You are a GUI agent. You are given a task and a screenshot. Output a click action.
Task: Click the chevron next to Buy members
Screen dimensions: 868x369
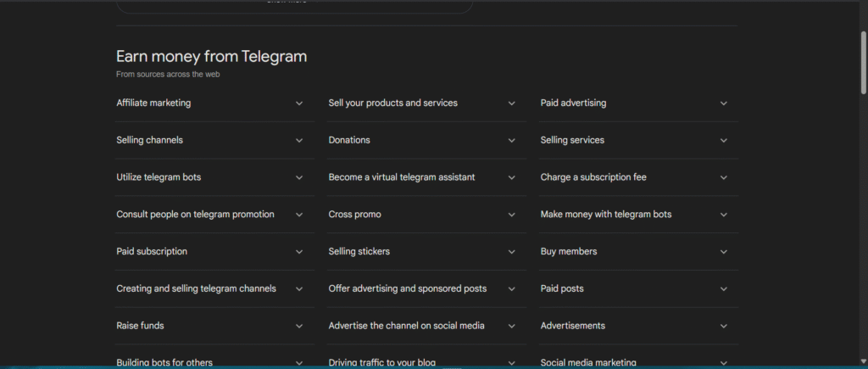pos(723,252)
